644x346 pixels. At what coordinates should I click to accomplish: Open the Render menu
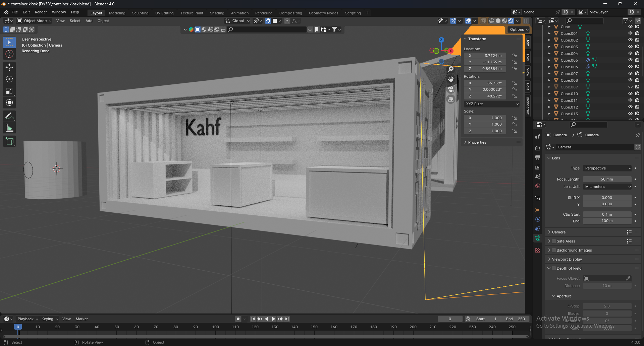coord(41,12)
